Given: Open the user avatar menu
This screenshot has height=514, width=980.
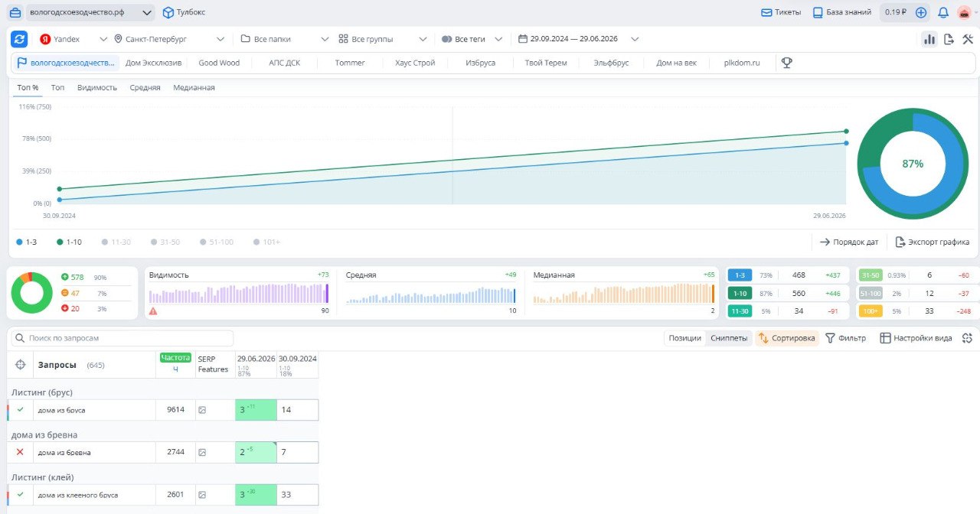Looking at the screenshot, I should click(x=965, y=12).
